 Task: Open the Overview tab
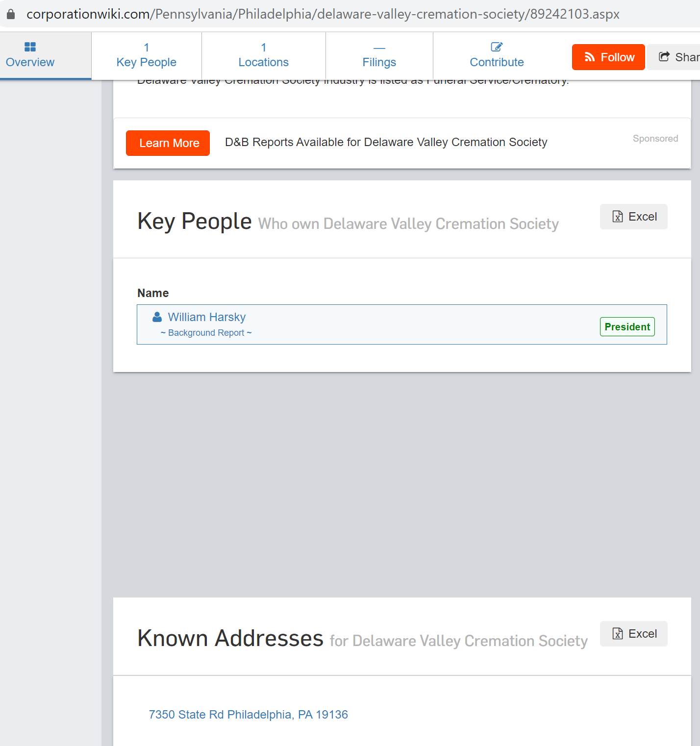click(46, 55)
